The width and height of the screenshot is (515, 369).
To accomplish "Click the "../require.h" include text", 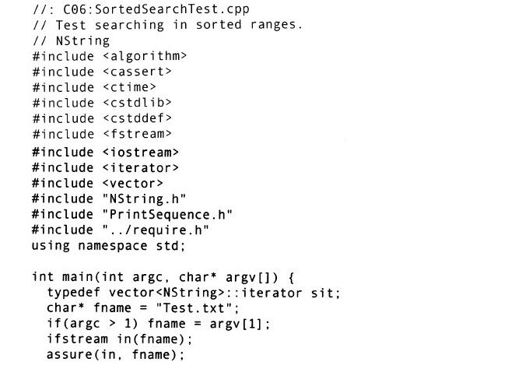I will click(x=156, y=230).
